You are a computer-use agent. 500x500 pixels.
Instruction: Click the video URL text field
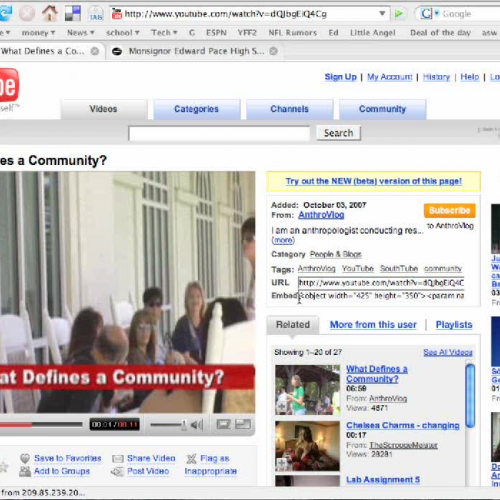click(x=381, y=283)
